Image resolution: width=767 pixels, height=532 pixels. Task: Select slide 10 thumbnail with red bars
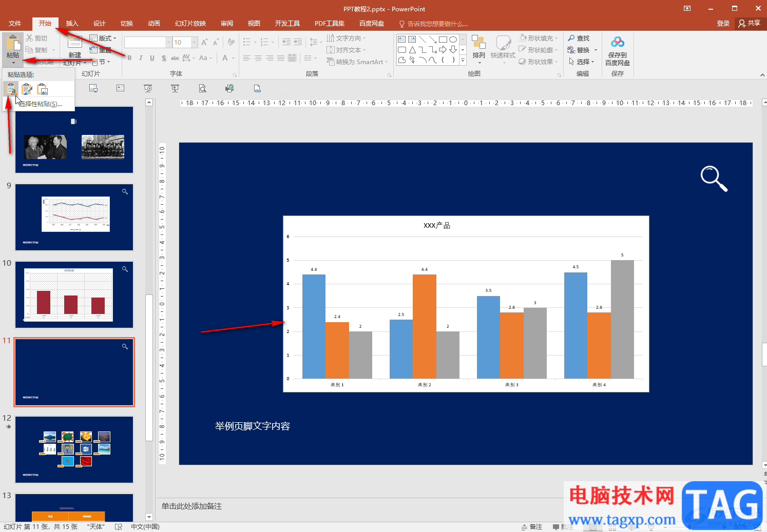coord(74,294)
